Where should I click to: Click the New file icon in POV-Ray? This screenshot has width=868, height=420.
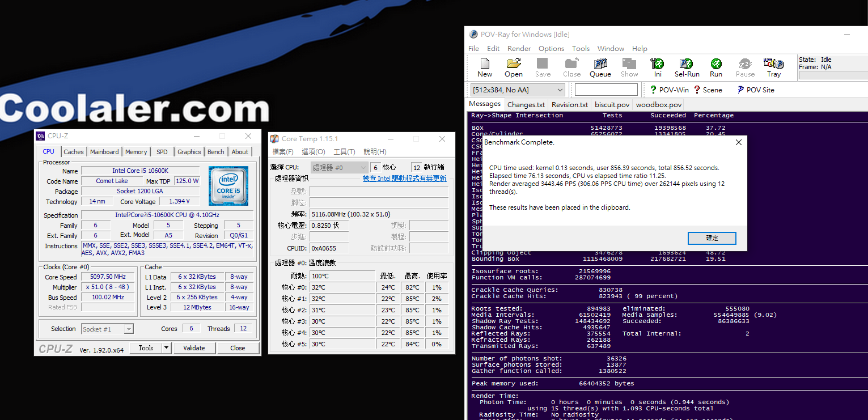tap(485, 63)
